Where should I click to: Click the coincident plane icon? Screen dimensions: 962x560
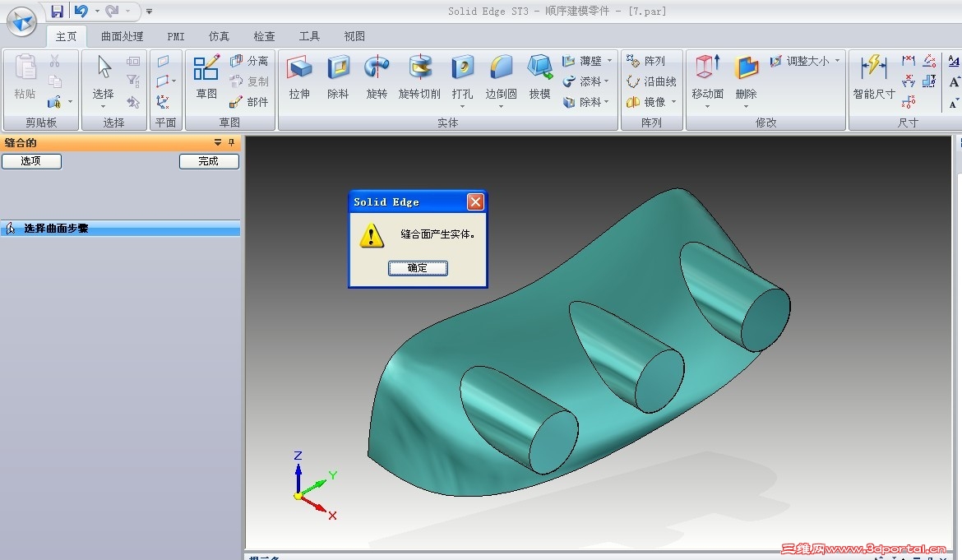163,61
